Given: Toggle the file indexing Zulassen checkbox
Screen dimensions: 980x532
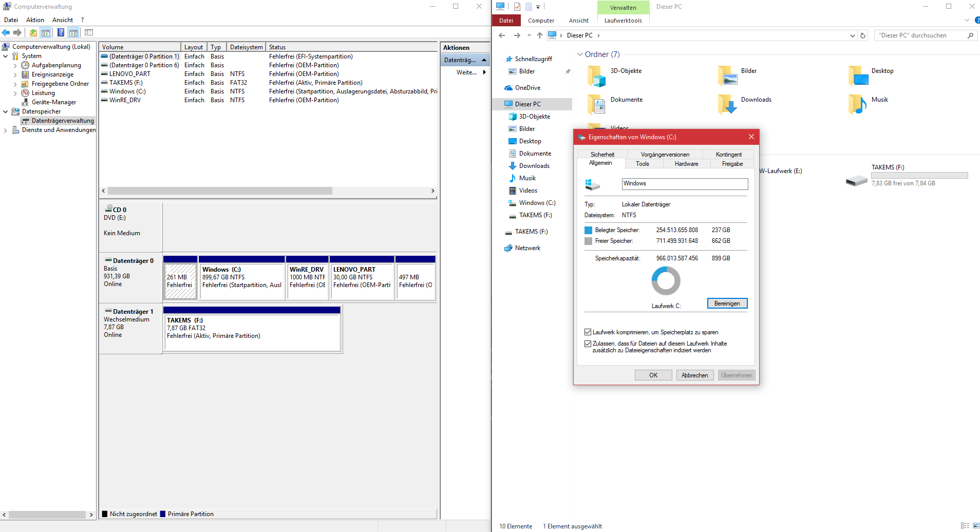Looking at the screenshot, I should coord(588,344).
